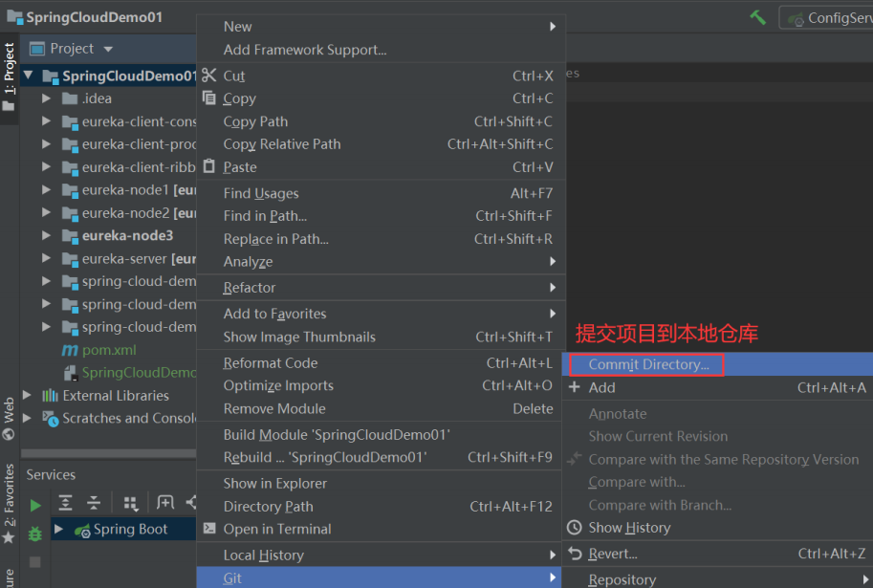This screenshot has width=873, height=588.
Task: Select the eureka-client-ribb module row
Action: pos(109,167)
